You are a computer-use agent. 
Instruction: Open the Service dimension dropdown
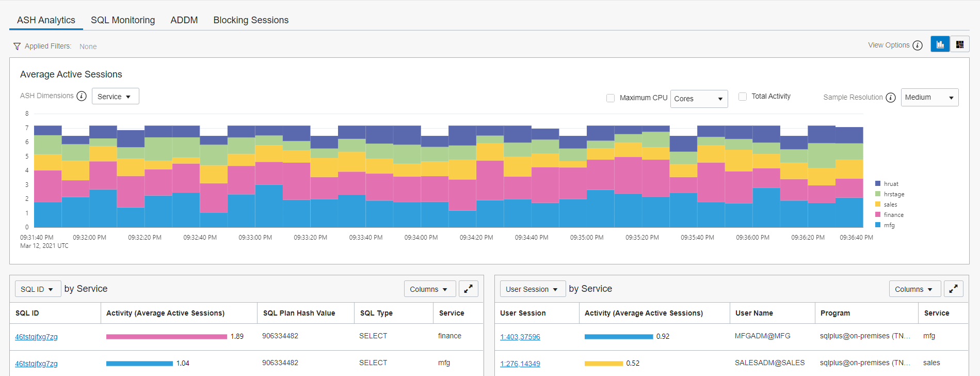(x=115, y=97)
